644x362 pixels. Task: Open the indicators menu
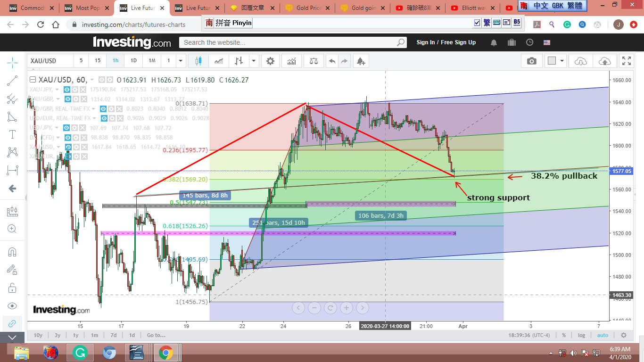292,61
